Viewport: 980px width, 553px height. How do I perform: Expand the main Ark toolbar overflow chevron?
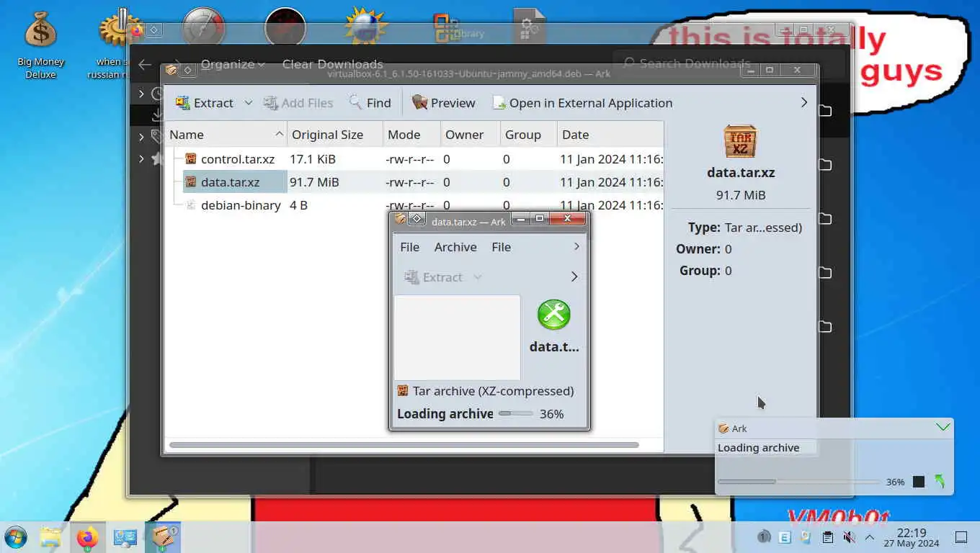point(804,103)
